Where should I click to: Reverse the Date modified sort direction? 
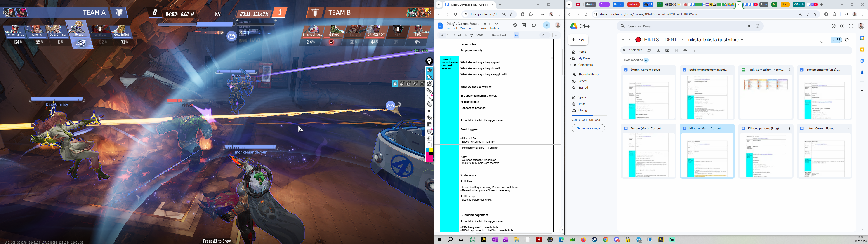coord(646,60)
